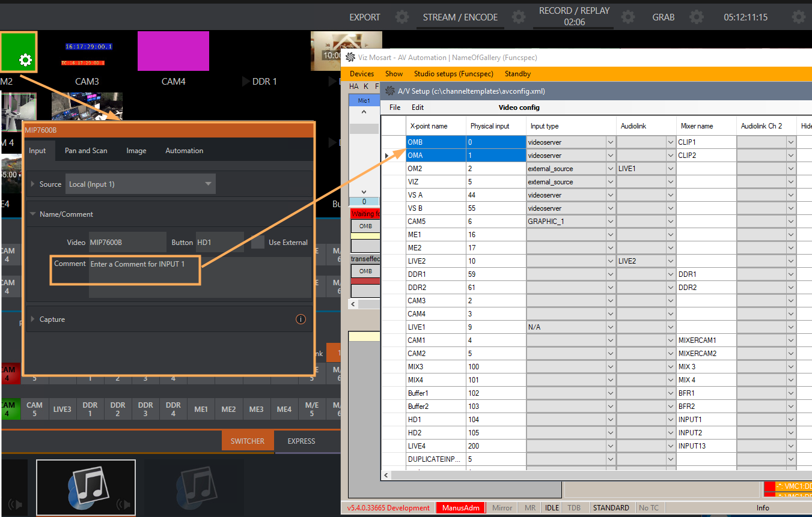Switch to the Image tab
Screen dimensions: 812x517
tap(136, 151)
